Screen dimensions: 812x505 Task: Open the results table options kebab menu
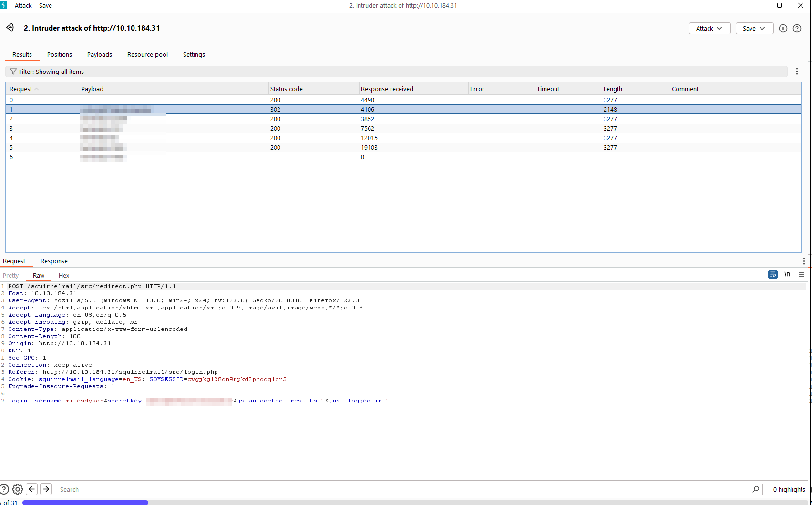(797, 72)
